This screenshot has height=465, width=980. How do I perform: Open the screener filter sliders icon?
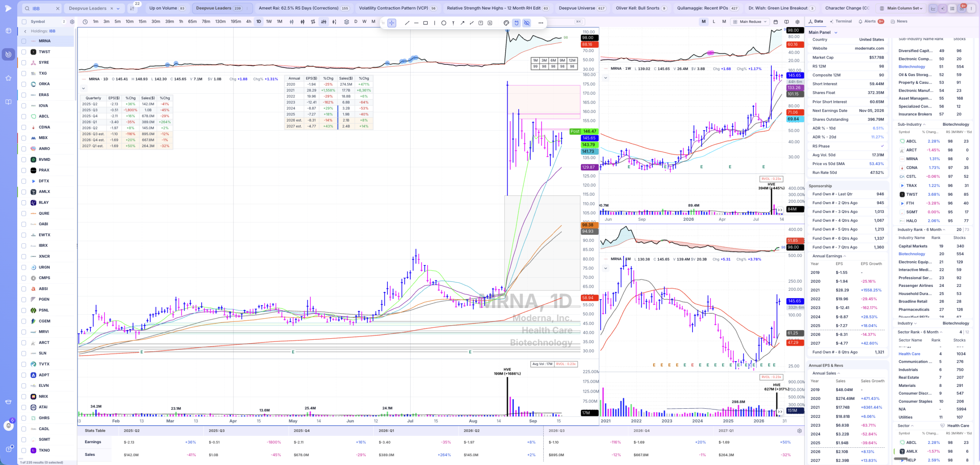[132, 8]
